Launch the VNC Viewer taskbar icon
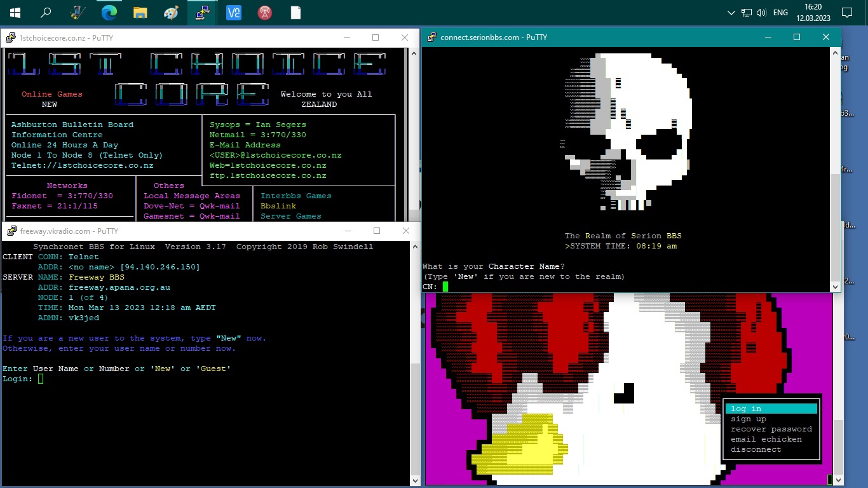The image size is (868, 488). coord(234,13)
